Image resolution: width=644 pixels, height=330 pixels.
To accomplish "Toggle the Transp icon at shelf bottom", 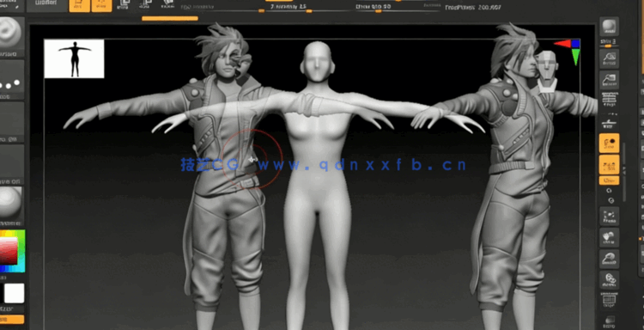I will click(x=609, y=321).
